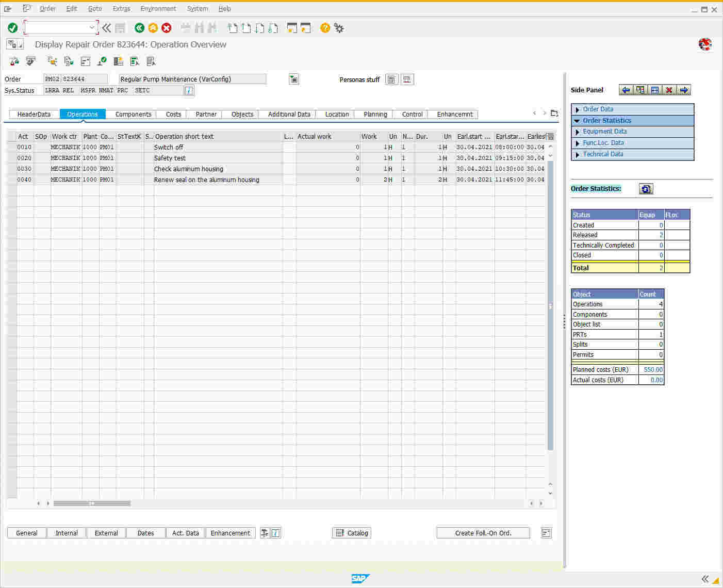Open the Environment menu

tap(158, 8)
